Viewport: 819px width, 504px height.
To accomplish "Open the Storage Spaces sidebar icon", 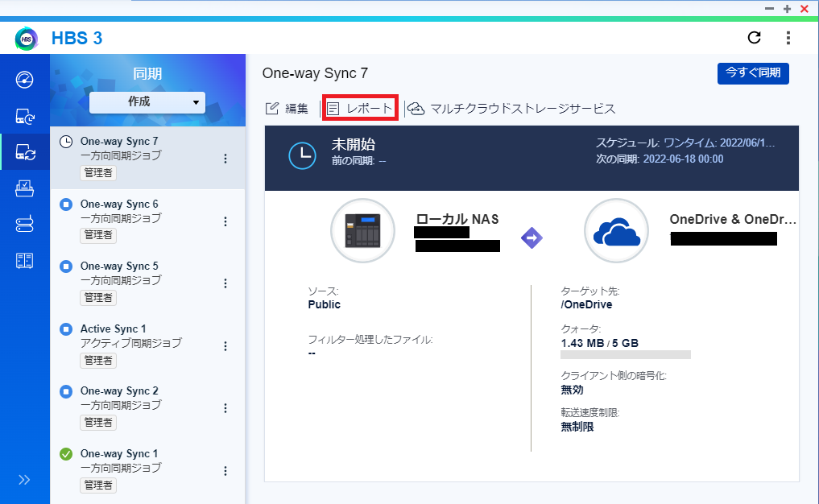I will click(24, 224).
